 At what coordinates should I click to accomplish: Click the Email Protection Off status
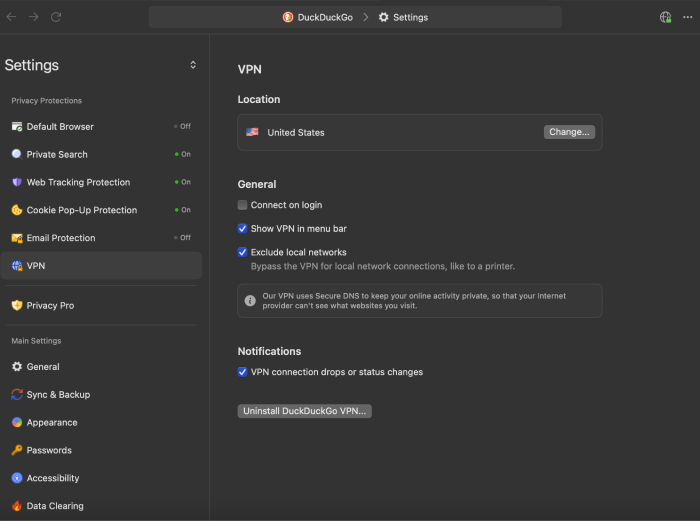point(183,238)
